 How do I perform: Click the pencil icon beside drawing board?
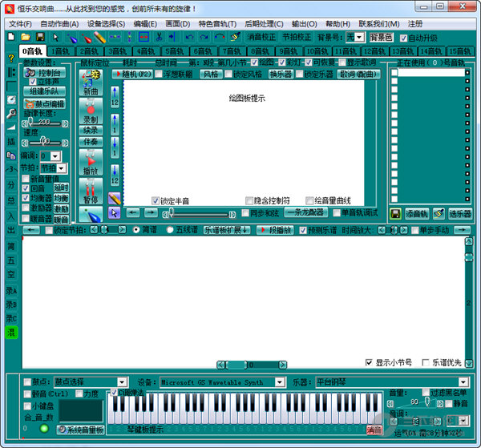115,199
